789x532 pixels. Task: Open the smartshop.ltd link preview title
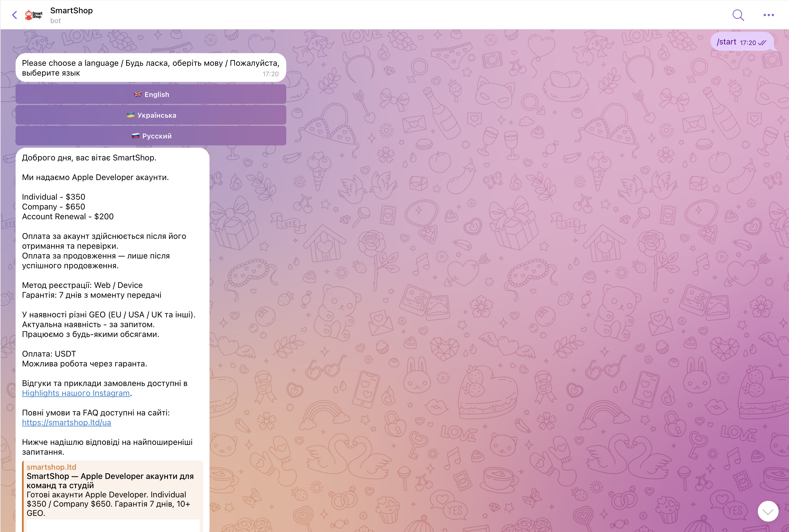point(110,481)
